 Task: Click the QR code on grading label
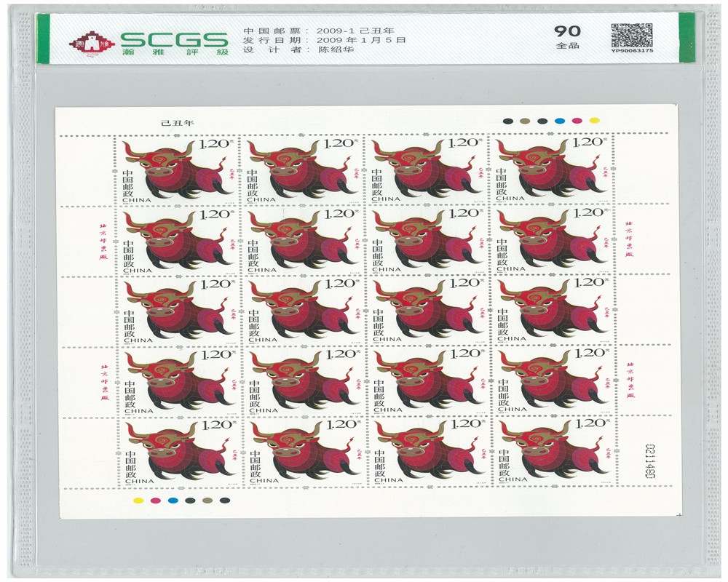pyautogui.click(x=630, y=33)
